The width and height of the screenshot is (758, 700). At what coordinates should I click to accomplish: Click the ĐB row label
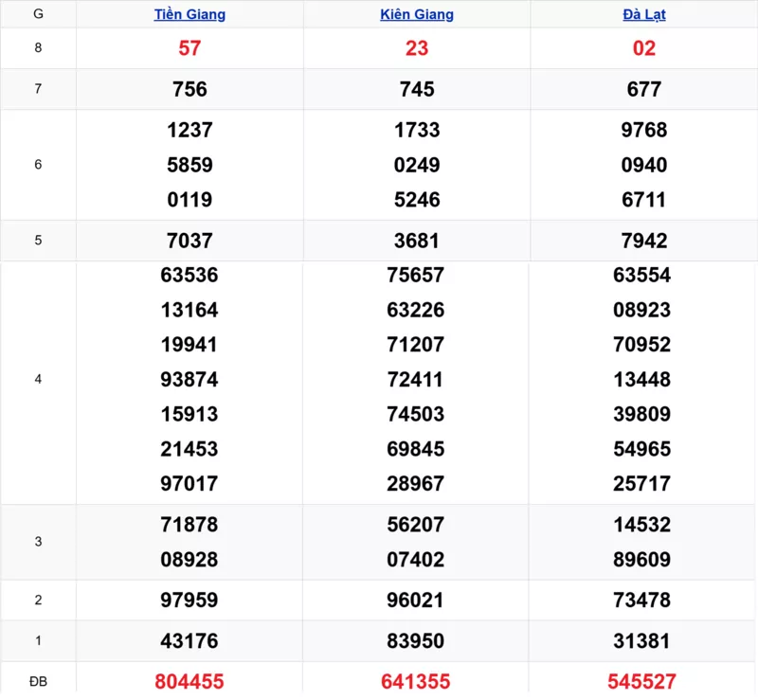[x=38, y=681]
